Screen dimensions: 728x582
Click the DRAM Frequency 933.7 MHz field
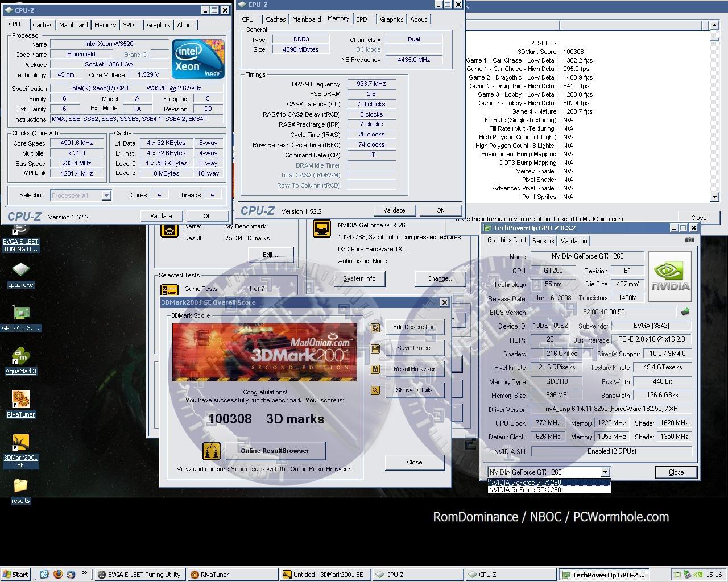pyautogui.click(x=371, y=84)
